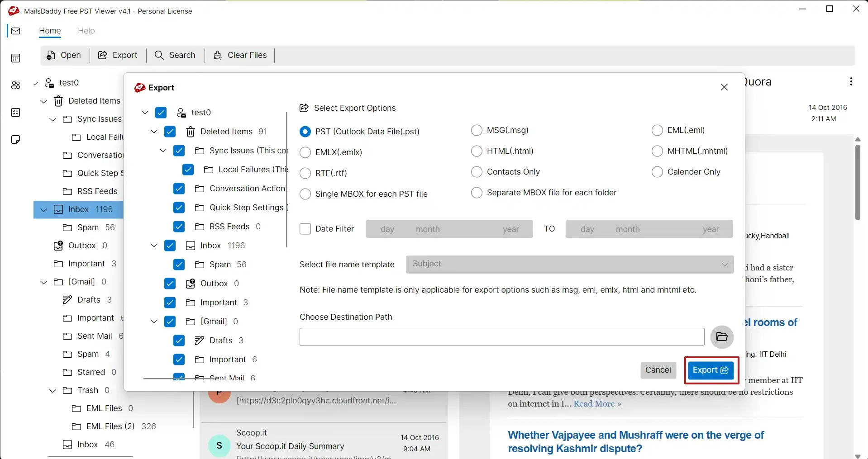This screenshot has width=868, height=459.
Task: Click the Outbox icon in the main tree
Action: pos(58,246)
